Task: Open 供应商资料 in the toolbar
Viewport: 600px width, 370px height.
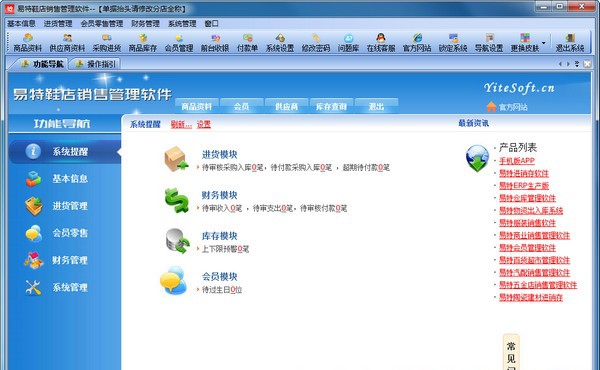Action: point(67,42)
